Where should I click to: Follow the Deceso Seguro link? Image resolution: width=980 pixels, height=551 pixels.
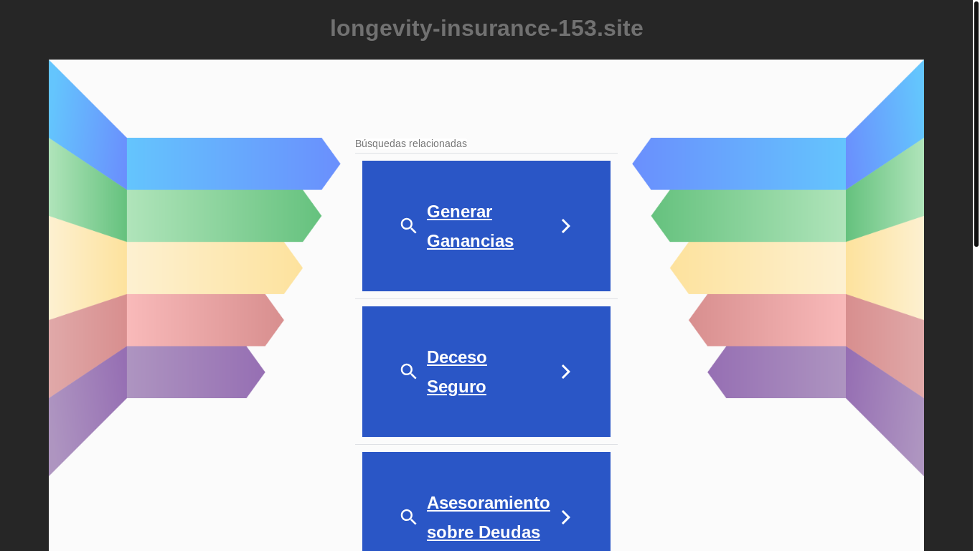point(457,372)
